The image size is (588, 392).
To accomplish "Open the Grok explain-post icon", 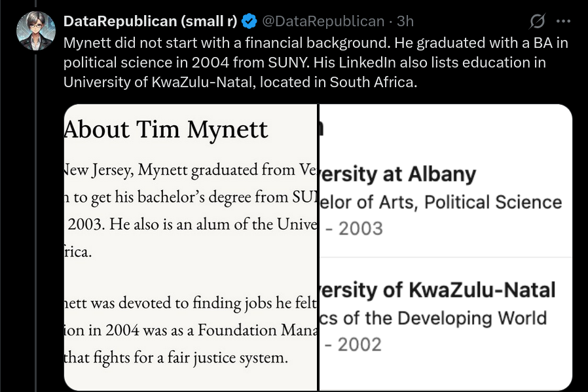I will coord(537,21).
